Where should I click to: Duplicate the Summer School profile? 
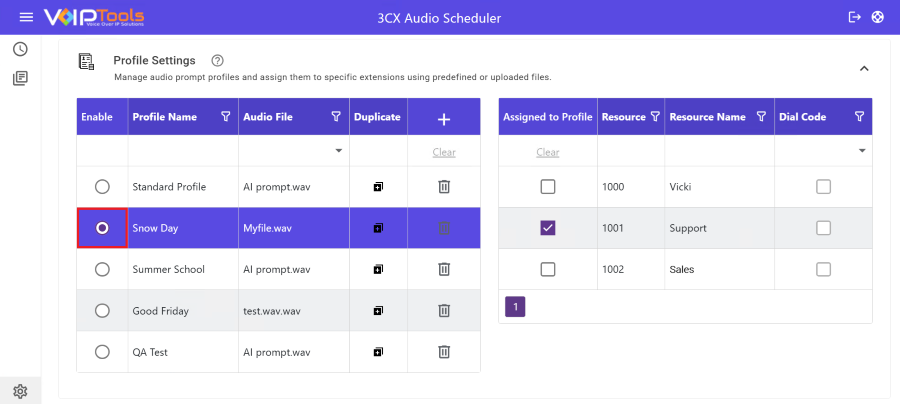pos(378,269)
